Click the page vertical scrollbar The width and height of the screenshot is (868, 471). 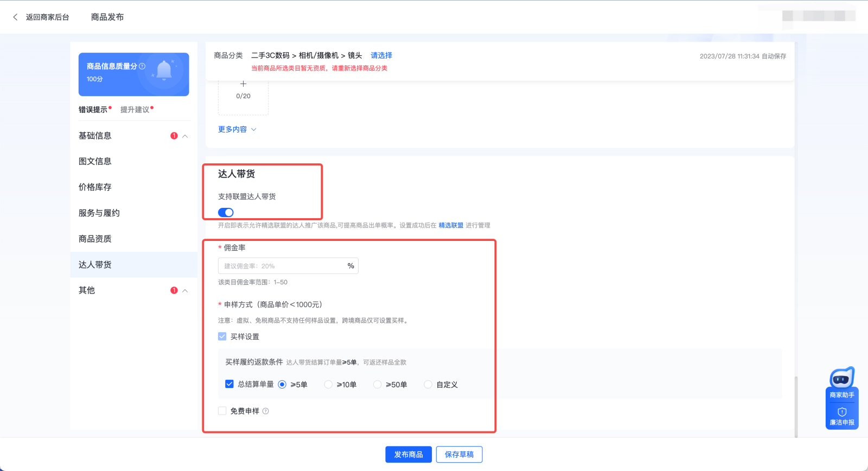click(796, 406)
